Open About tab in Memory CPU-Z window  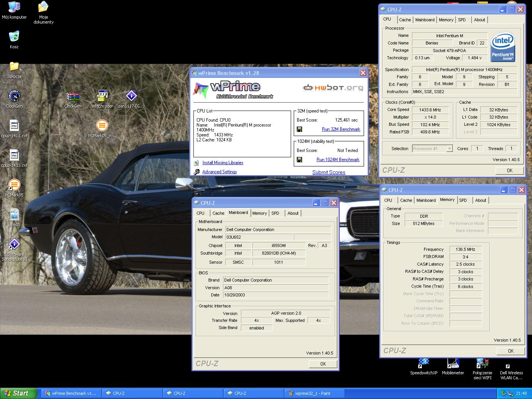(480, 200)
